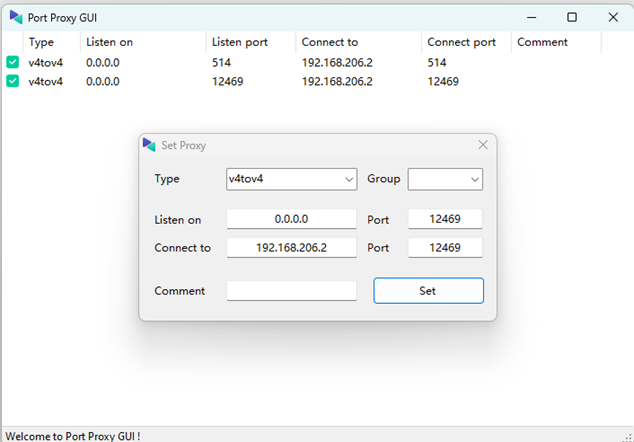Click the Connect to column header

point(330,42)
